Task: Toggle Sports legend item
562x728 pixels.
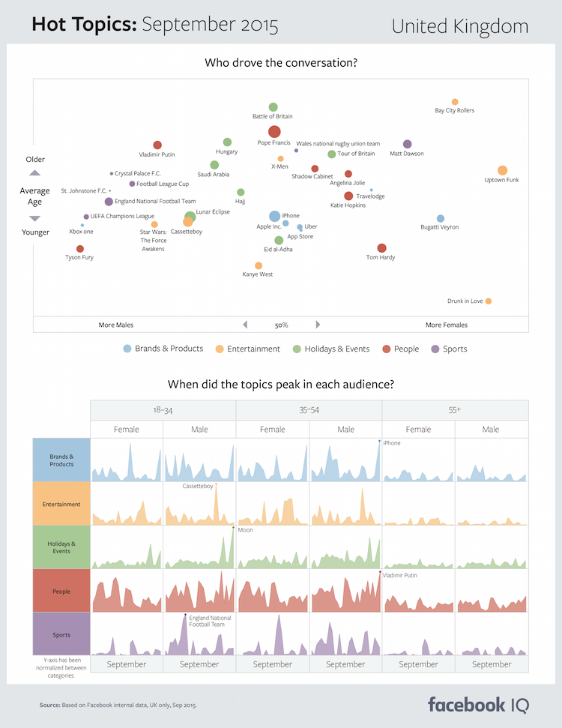Action: [x=450, y=349]
